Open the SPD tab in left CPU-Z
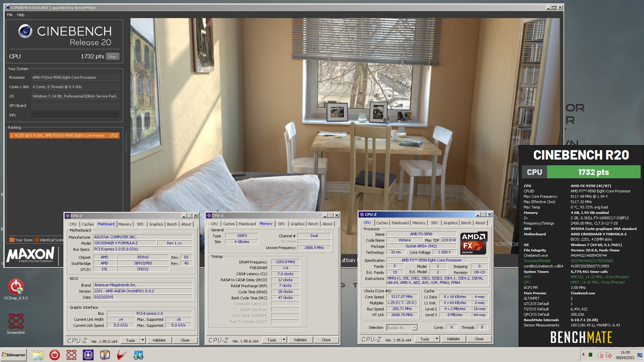The width and height of the screenshot is (644, 362). click(140, 224)
